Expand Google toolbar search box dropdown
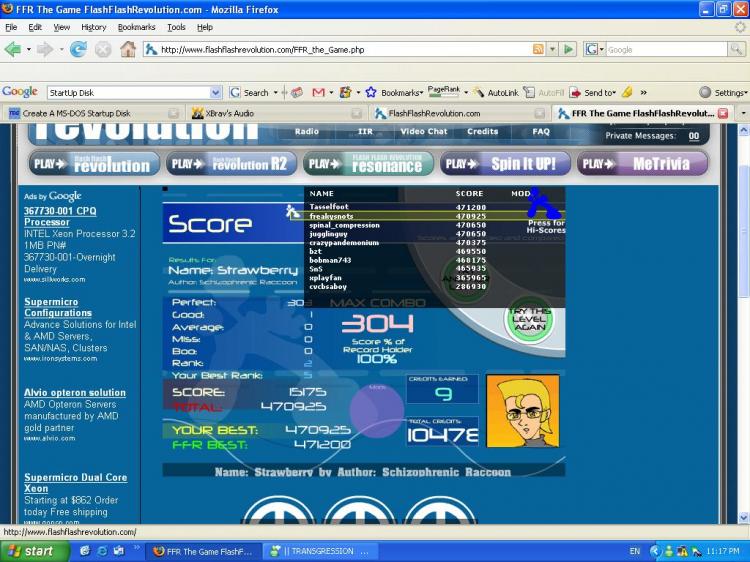 click(215, 92)
